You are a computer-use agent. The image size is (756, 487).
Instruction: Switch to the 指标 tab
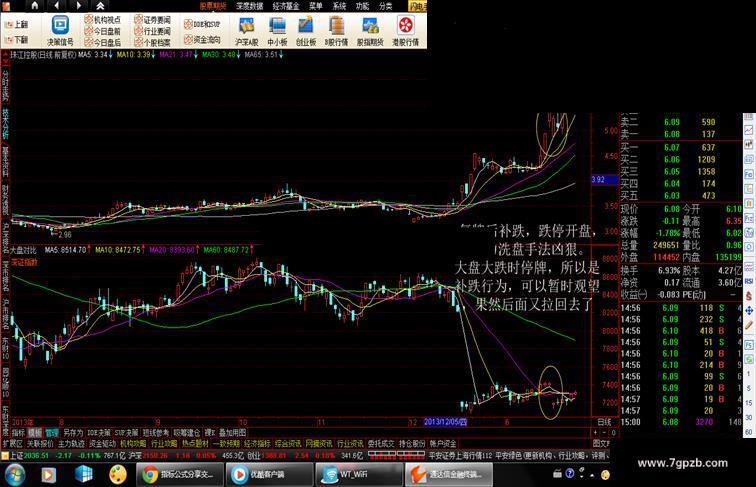(x=18, y=433)
